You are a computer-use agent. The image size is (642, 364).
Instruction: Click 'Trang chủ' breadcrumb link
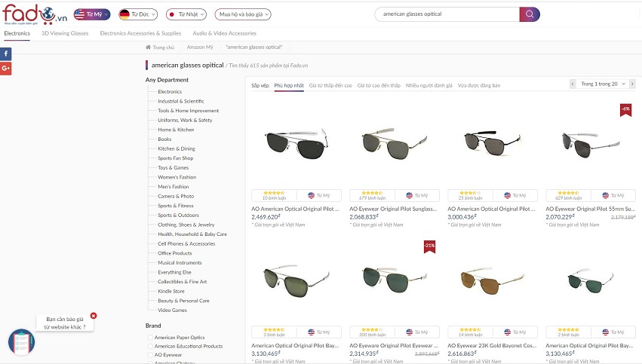164,47
